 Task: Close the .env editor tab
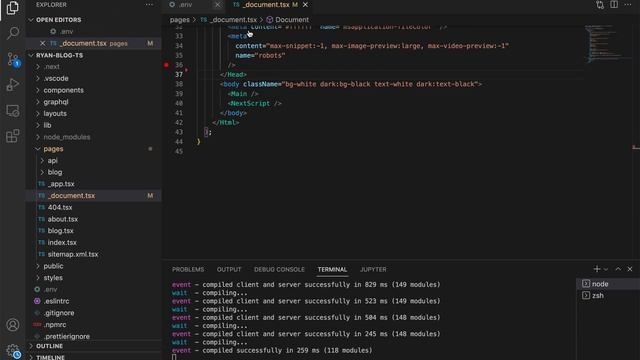pos(218,5)
